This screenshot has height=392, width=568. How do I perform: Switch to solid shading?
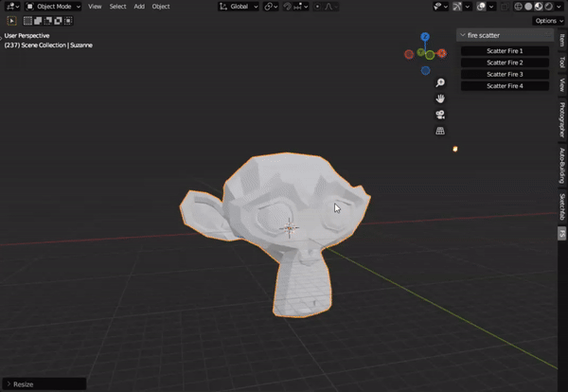(x=528, y=7)
